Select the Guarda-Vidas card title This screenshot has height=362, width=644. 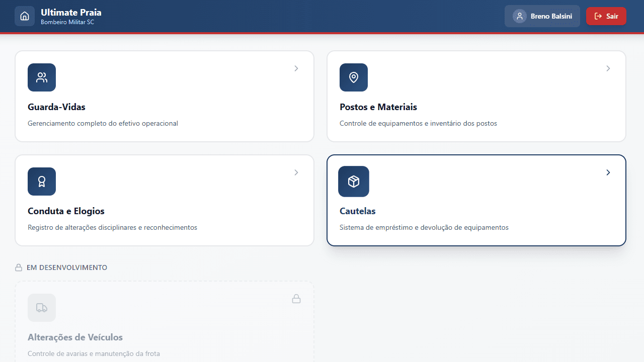[56, 107]
